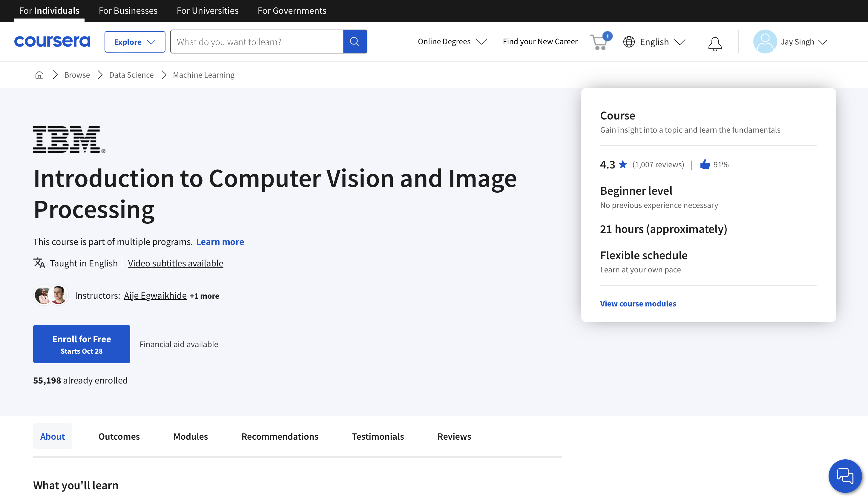The image size is (868, 500).
Task: Click the notifications bell icon
Action: pyautogui.click(x=714, y=41)
